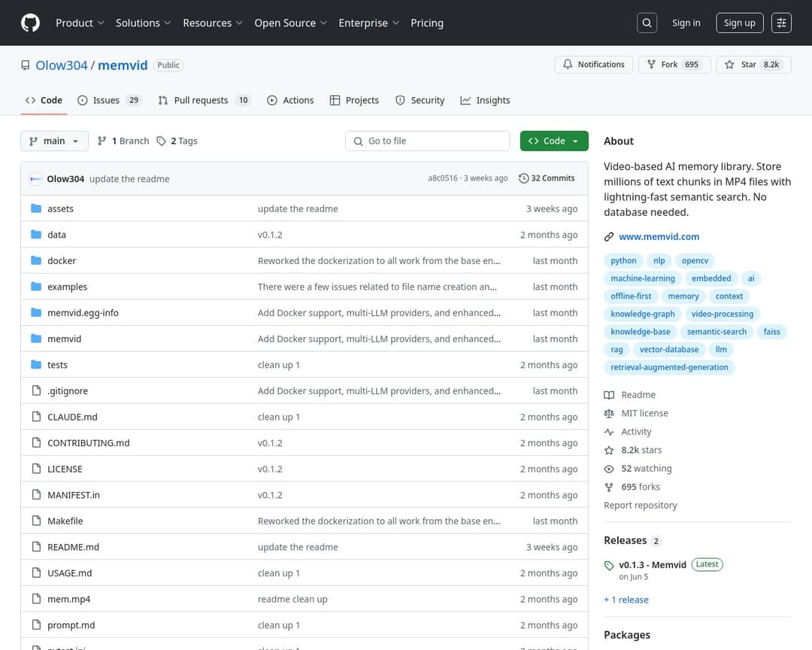Click the fork icon beside 695 forks
Image resolution: width=812 pixels, height=650 pixels.
609,487
